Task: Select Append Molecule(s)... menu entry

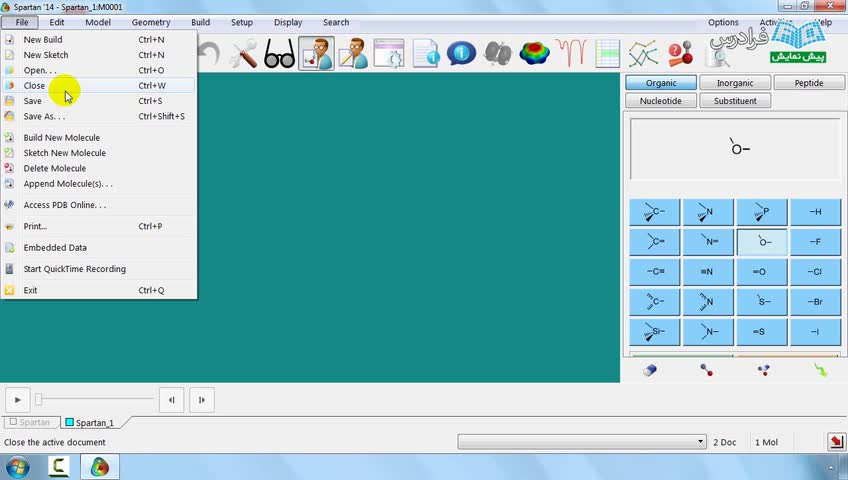Action: [x=98, y=184]
